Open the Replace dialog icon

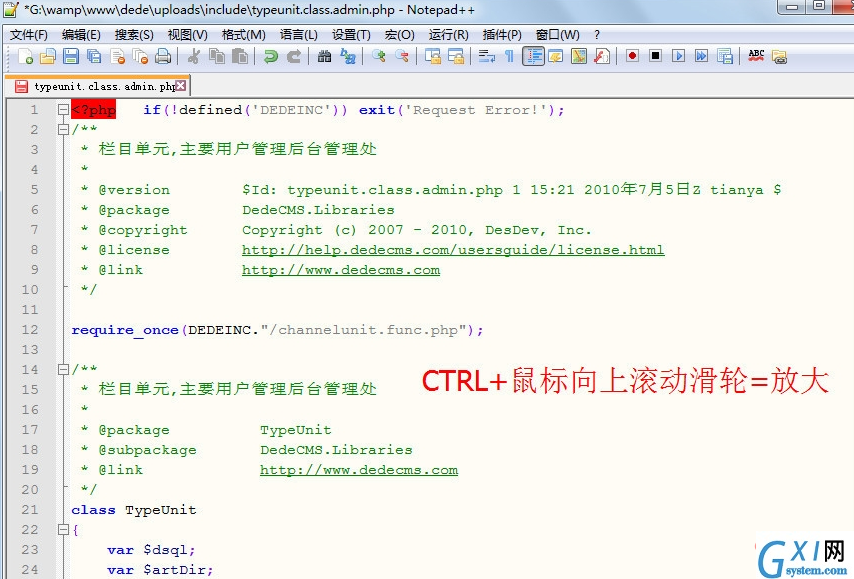click(347, 56)
